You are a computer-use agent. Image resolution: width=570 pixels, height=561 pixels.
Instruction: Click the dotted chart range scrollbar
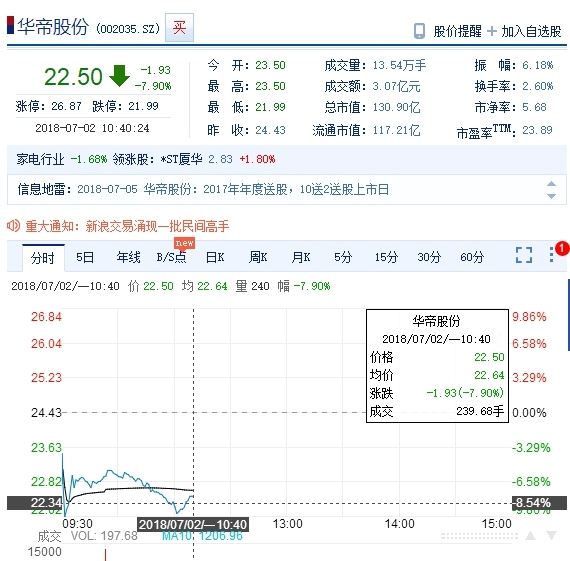coord(479,536)
